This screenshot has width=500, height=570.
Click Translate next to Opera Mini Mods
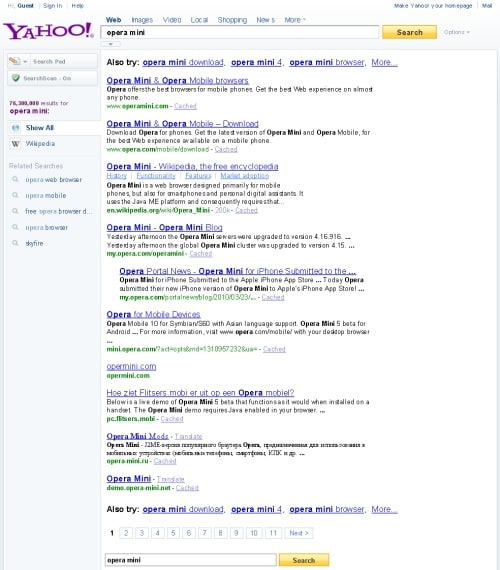coord(188,436)
